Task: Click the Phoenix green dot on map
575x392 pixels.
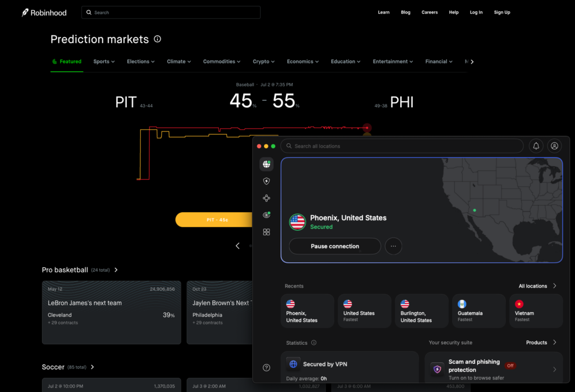Action: [474, 210]
